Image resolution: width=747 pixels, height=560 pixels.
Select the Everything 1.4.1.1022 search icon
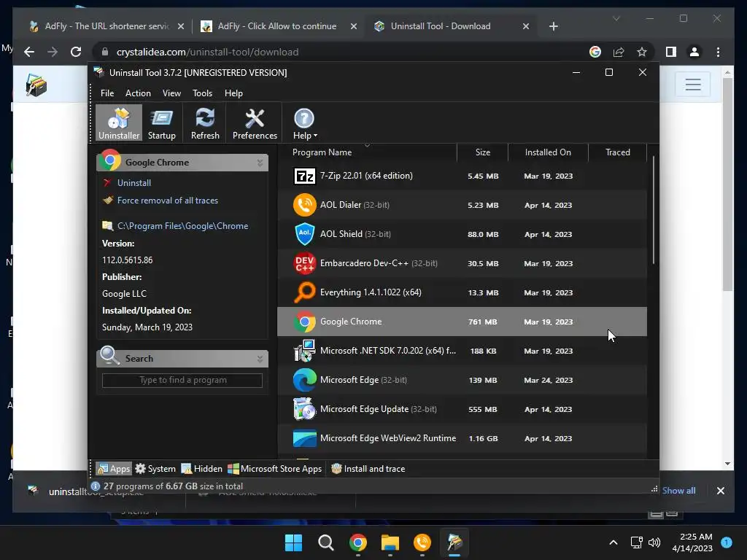[x=304, y=292]
